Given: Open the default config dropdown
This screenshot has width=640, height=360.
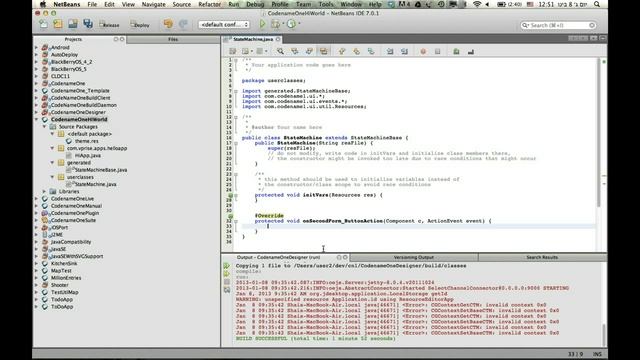Looking at the screenshot, I should click(x=224, y=24).
